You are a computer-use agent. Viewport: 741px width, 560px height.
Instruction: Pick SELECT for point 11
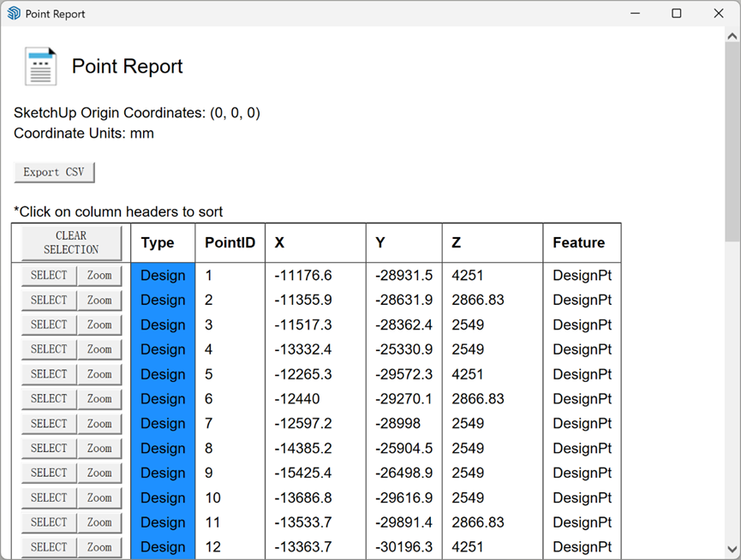click(49, 522)
